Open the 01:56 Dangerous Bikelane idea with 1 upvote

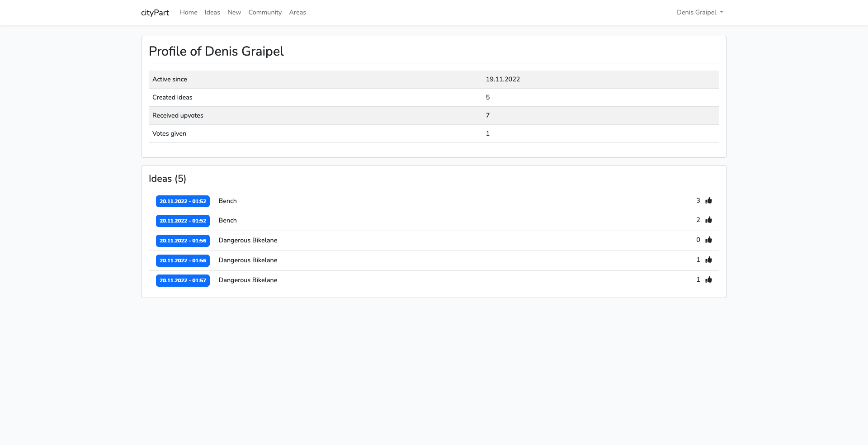click(248, 260)
